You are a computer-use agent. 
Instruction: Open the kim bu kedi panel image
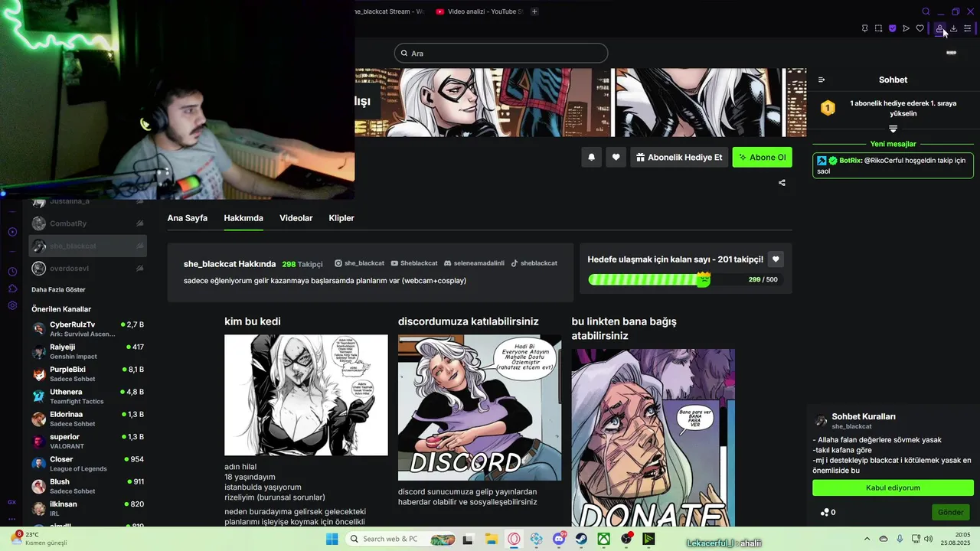(306, 395)
